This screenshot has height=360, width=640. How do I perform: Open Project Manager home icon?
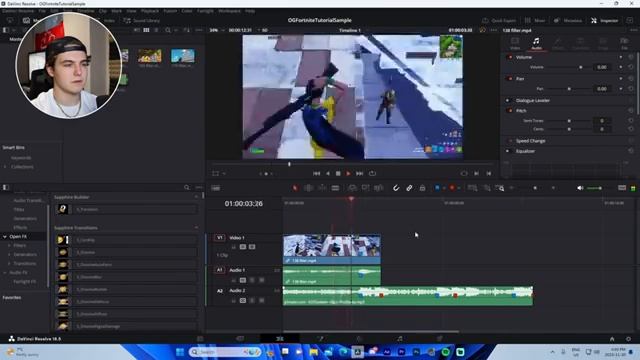pyautogui.click(x=612, y=339)
